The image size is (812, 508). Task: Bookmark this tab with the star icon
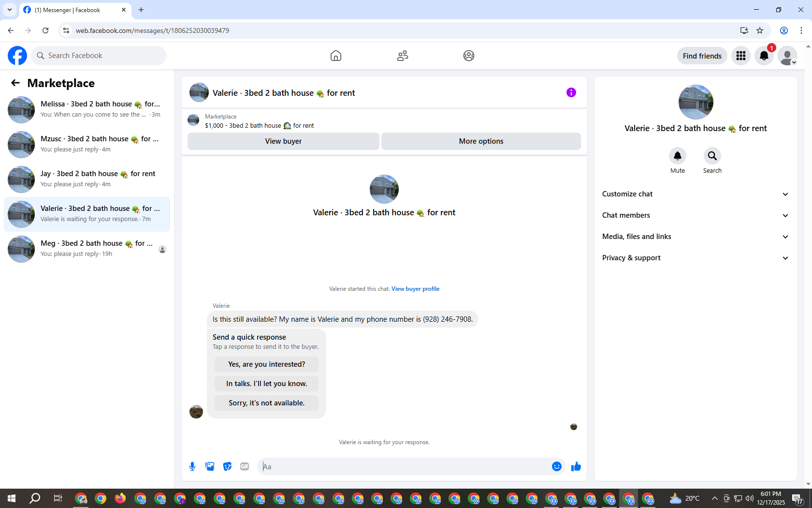[760, 30]
